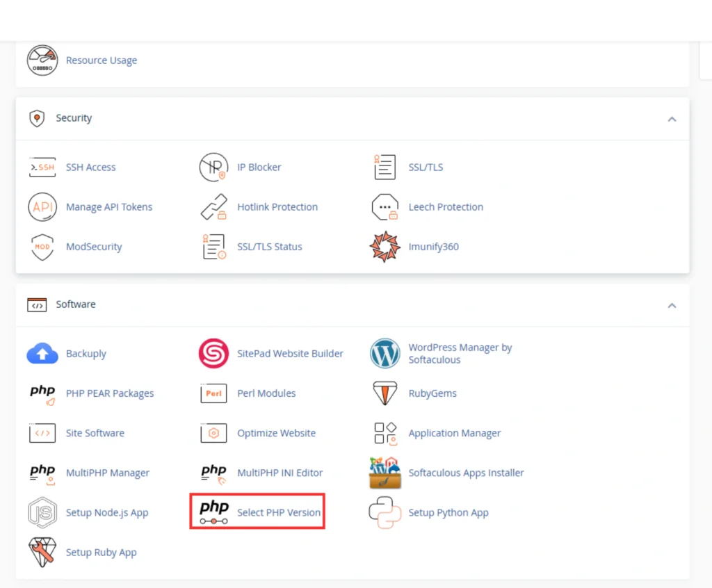The height and width of the screenshot is (588, 712).
Task: Click the Setup Node.js App icon
Action: pyautogui.click(x=42, y=513)
